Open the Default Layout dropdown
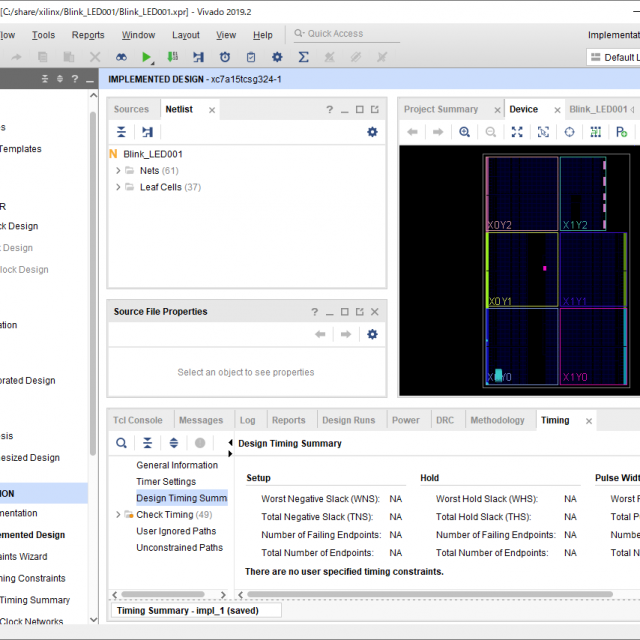Screen dimensions: 640x640 [615, 58]
